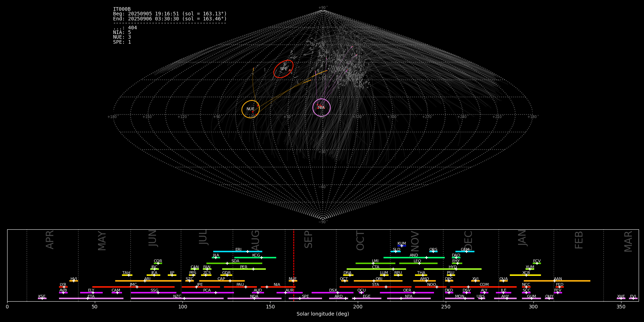The image size is (644, 322).
Task: Click the purple PCA shower bar
Action: [x=208, y=293]
